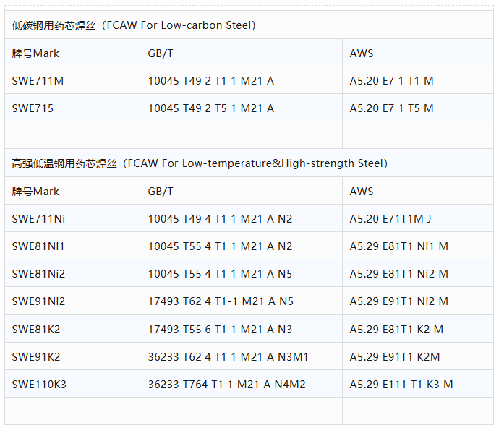The height and width of the screenshot is (425, 504).
Task: Select the SWE715 mark cell
Action: coord(33,108)
